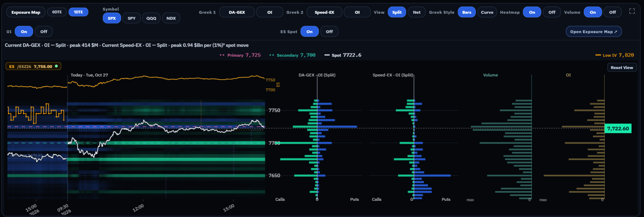Screen dimensions: 644x217
Task: Click the blue put bar at 7650 in Speed-EX
Action: click(433, 175)
